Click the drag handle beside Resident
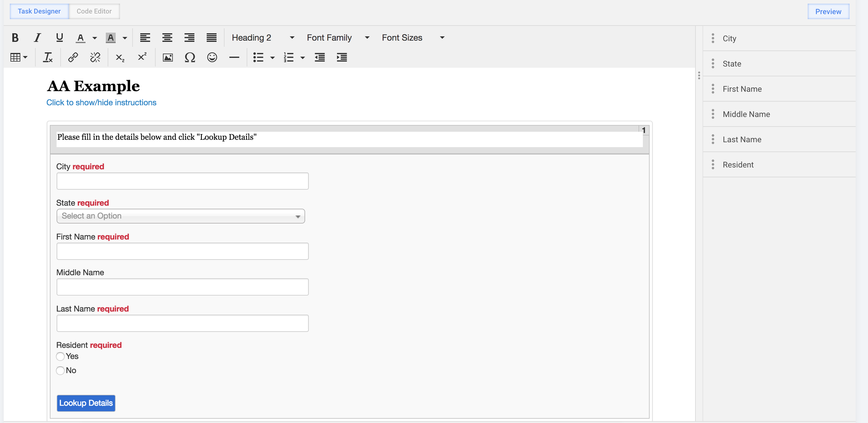This screenshot has width=868, height=423. click(713, 165)
